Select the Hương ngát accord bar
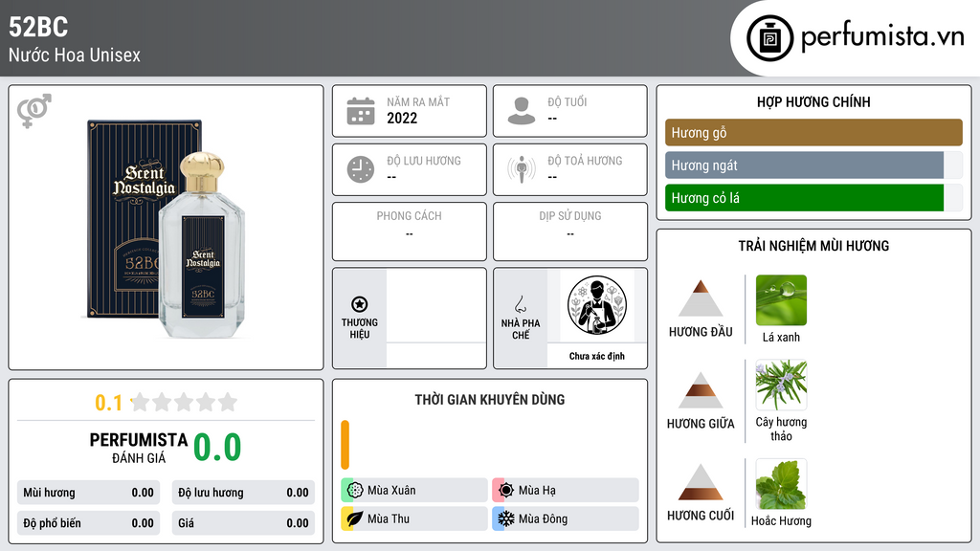The width and height of the screenshot is (980, 551). (x=813, y=165)
